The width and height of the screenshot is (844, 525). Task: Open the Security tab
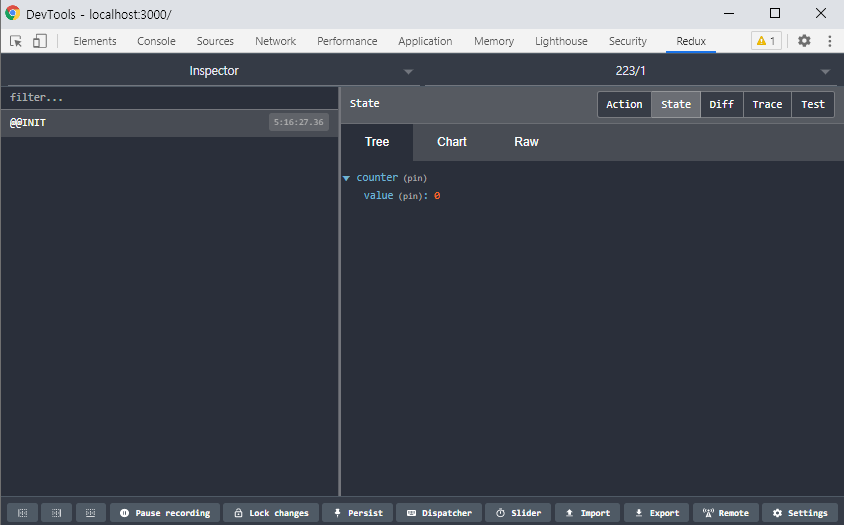pyautogui.click(x=628, y=41)
